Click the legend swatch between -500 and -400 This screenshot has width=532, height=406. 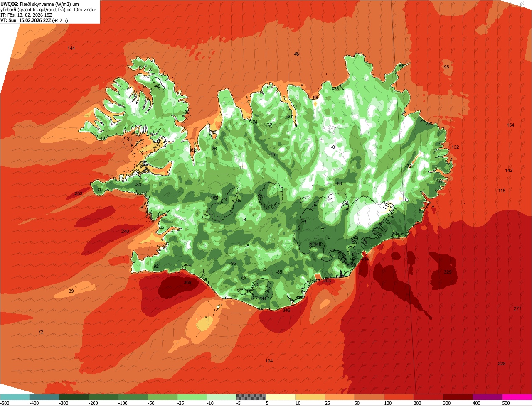click(15, 397)
